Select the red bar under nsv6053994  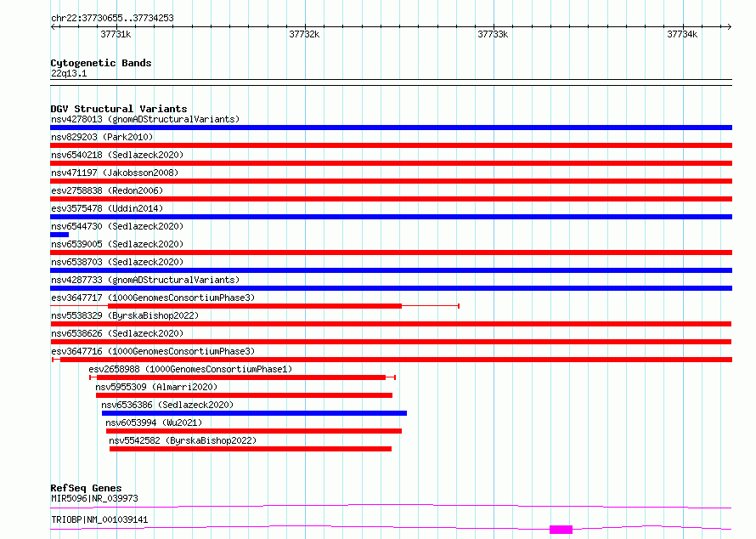pos(254,431)
